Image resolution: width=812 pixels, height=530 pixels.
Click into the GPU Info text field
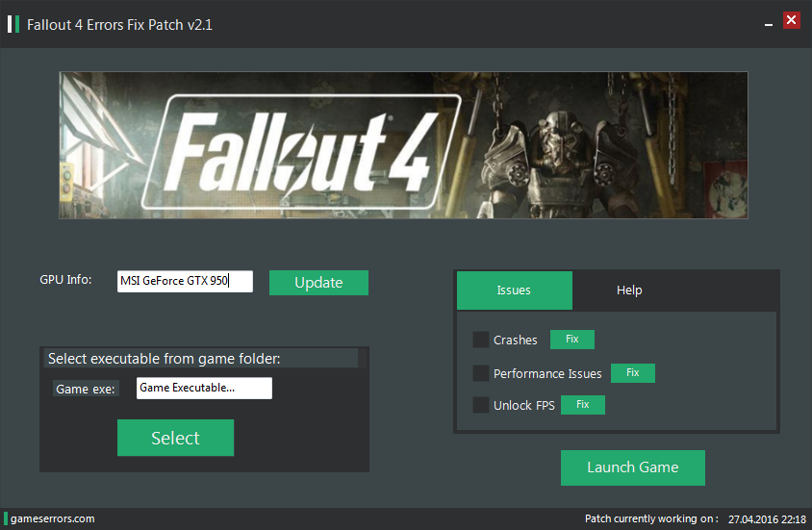(185, 281)
